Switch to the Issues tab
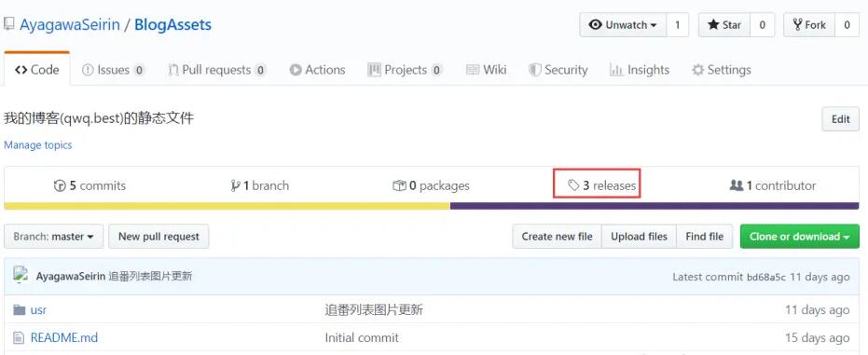 point(114,70)
